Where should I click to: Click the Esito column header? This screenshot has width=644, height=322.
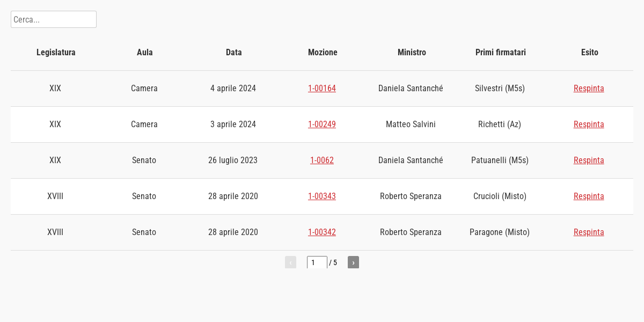589,53
